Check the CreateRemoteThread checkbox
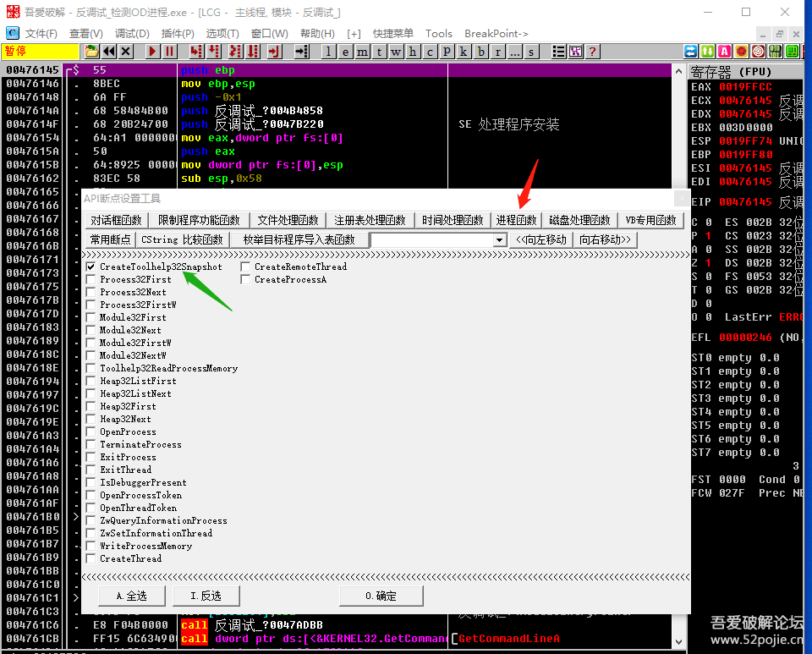The height and width of the screenshot is (654, 812). [x=245, y=267]
